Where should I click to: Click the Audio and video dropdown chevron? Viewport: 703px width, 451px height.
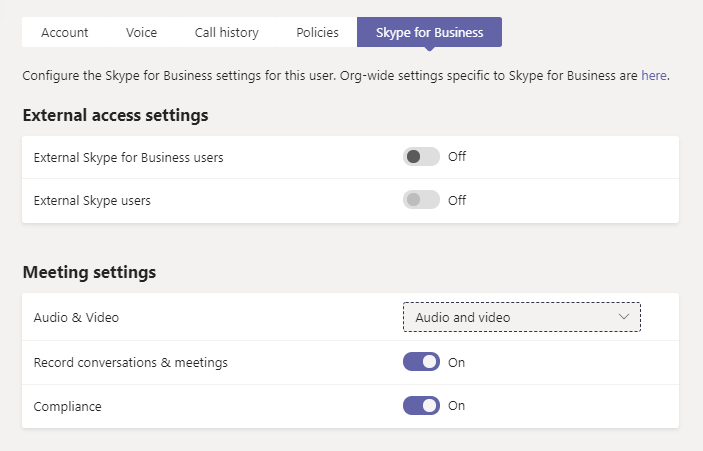(624, 317)
